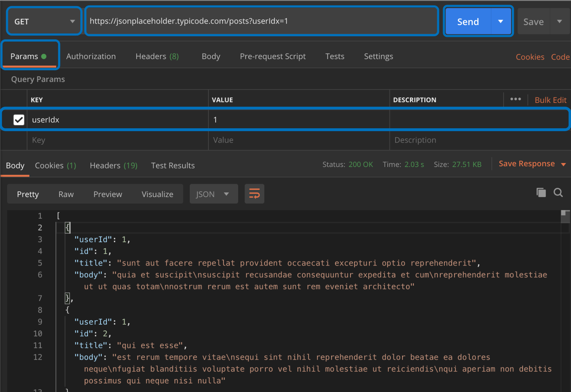571x392 pixels.
Task: Open the Code link
Action: pos(560,57)
